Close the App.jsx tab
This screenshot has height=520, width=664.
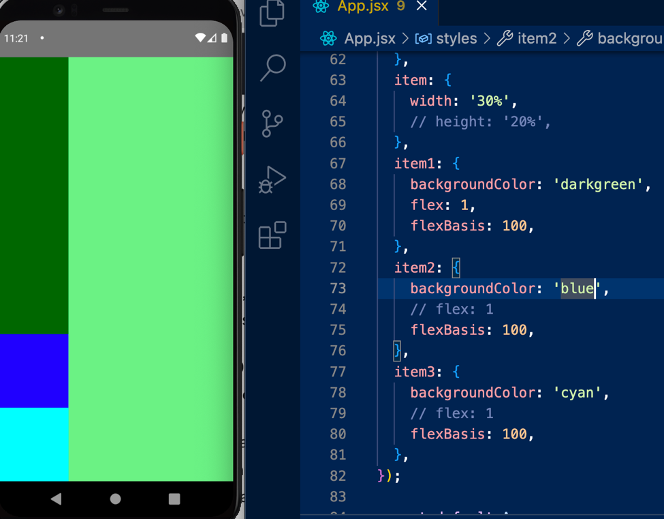422,6
